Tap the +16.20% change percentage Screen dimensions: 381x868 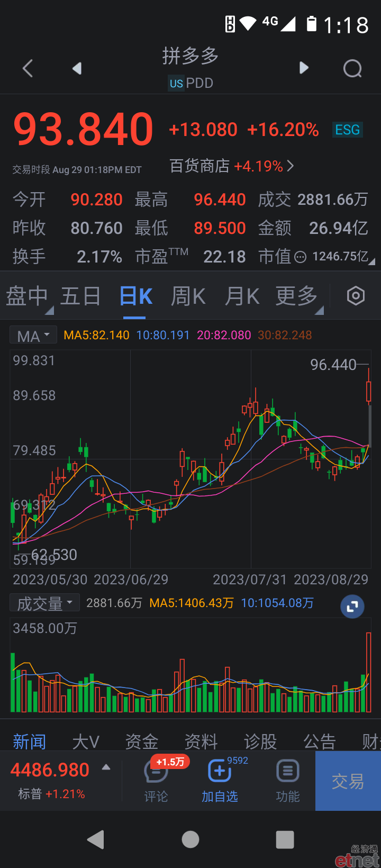(283, 130)
